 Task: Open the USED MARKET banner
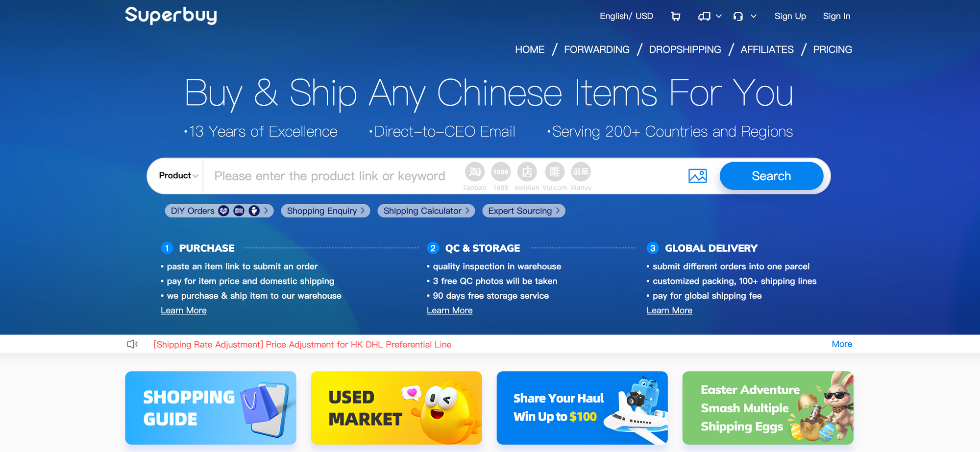pos(396,408)
